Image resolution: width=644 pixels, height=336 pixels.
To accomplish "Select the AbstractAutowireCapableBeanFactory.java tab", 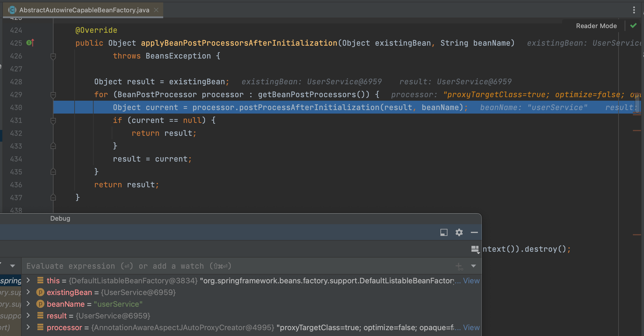I will (x=84, y=10).
